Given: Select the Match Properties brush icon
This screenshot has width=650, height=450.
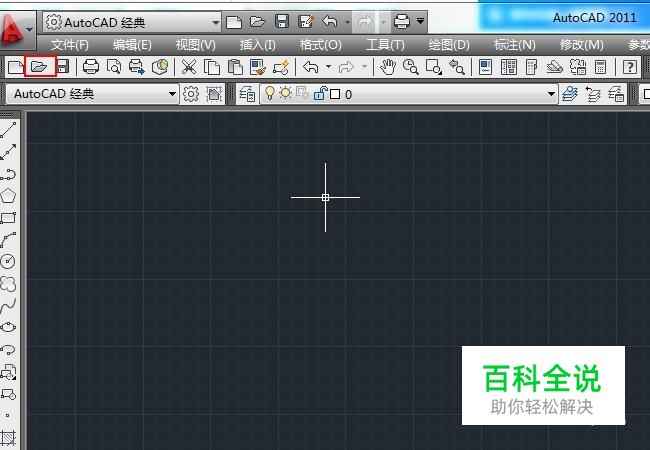Looking at the screenshot, I should [258, 67].
